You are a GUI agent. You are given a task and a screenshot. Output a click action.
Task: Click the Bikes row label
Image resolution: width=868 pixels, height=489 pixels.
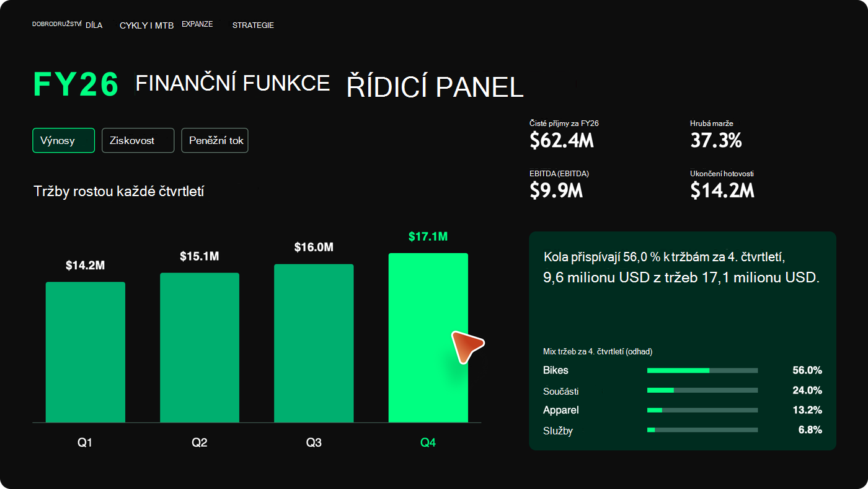556,370
